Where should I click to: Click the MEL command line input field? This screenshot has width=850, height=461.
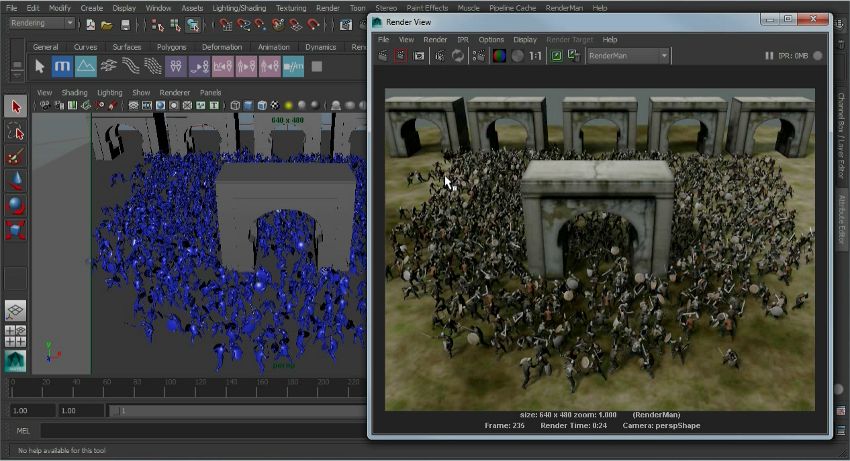tap(203, 431)
